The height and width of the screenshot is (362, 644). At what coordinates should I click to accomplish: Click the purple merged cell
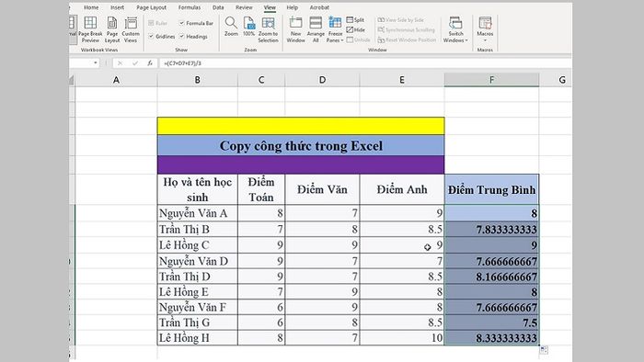tap(301, 164)
